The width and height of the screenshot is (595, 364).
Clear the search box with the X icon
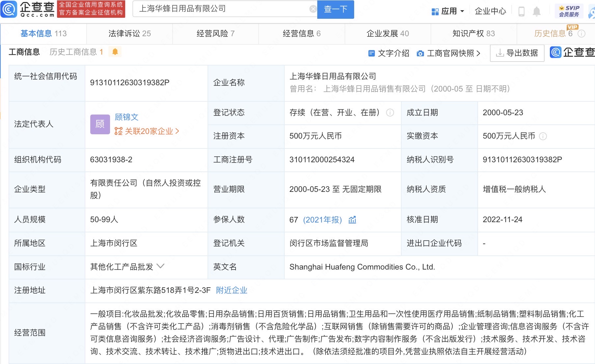click(x=313, y=9)
